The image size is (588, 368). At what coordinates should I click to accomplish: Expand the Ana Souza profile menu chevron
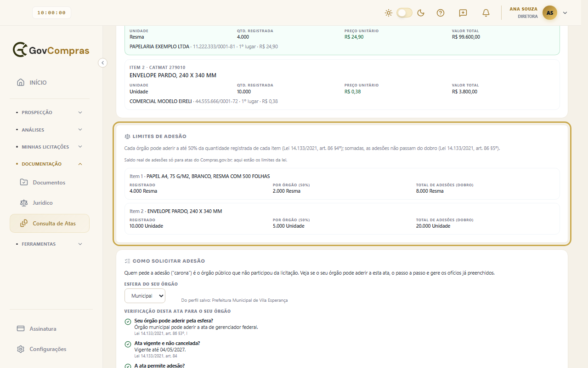[x=565, y=13]
